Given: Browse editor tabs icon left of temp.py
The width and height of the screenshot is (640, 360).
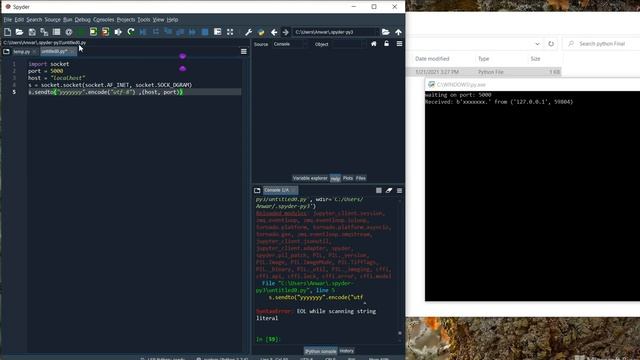Looking at the screenshot, I should (x=6, y=51).
